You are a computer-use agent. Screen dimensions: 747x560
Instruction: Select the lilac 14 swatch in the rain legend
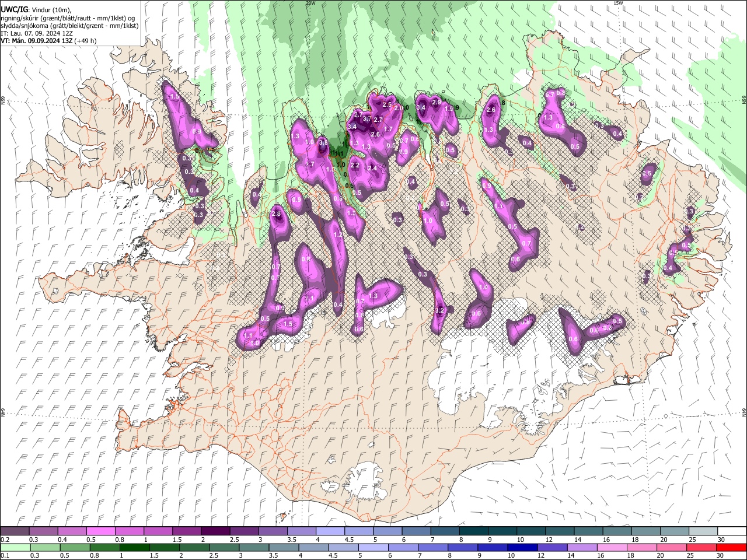[582, 547]
